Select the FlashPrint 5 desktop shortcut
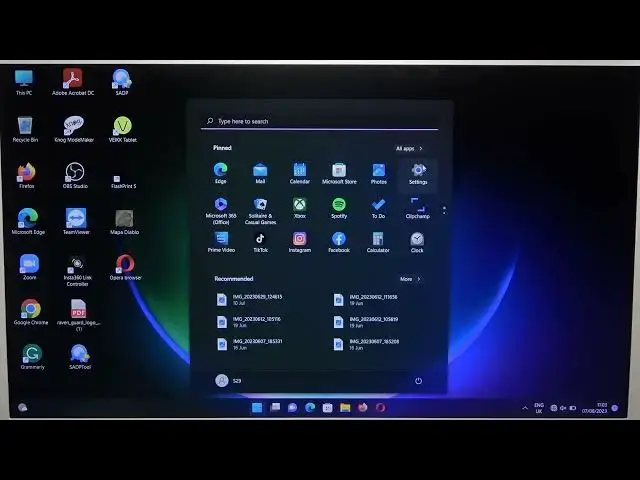The image size is (640, 480). point(123,181)
